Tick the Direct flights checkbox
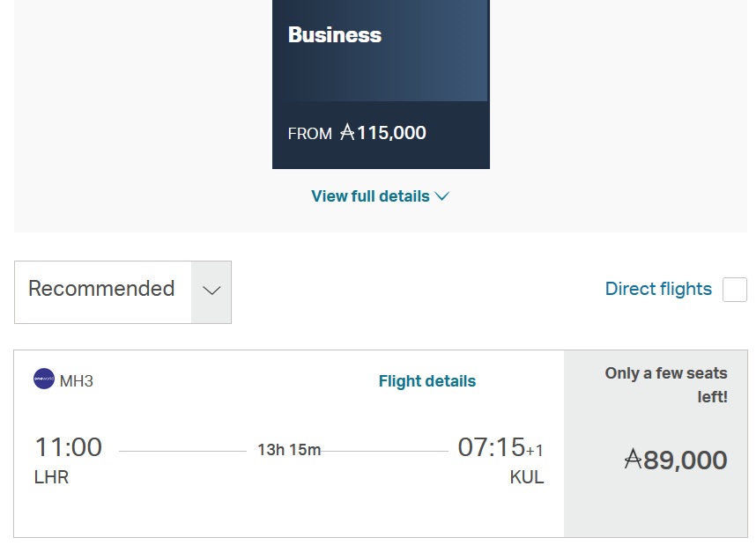This screenshot has width=756, height=545. tap(734, 290)
